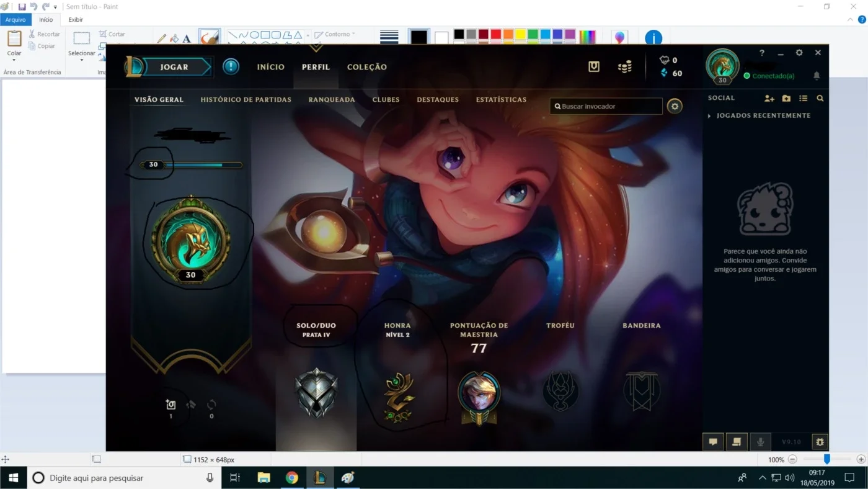This screenshot has height=489, width=868.
Task: Click the Jogar button
Action: click(x=175, y=66)
